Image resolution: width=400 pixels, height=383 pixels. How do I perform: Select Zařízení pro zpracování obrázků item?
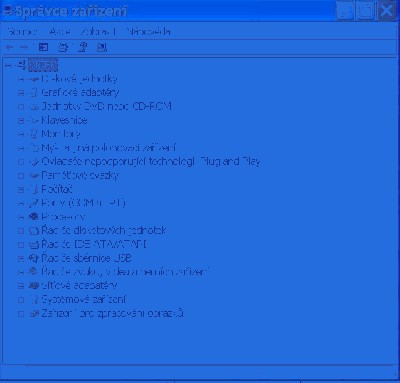(x=112, y=313)
